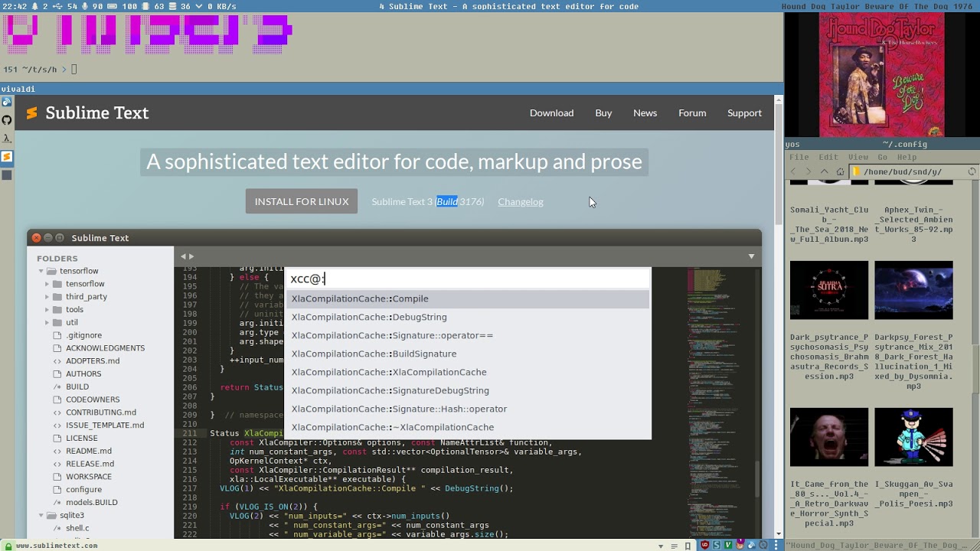Open the Download page
This screenshot has width=980, height=551.
tap(551, 113)
